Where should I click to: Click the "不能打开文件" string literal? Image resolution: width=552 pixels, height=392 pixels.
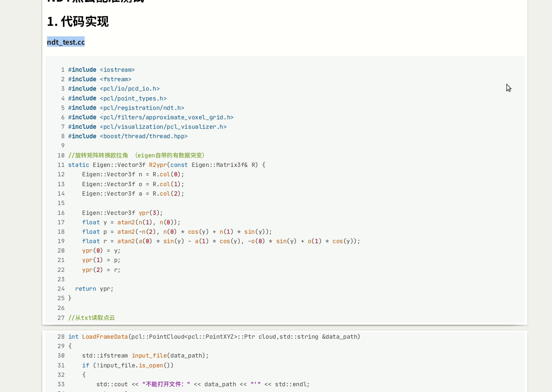click(166, 384)
